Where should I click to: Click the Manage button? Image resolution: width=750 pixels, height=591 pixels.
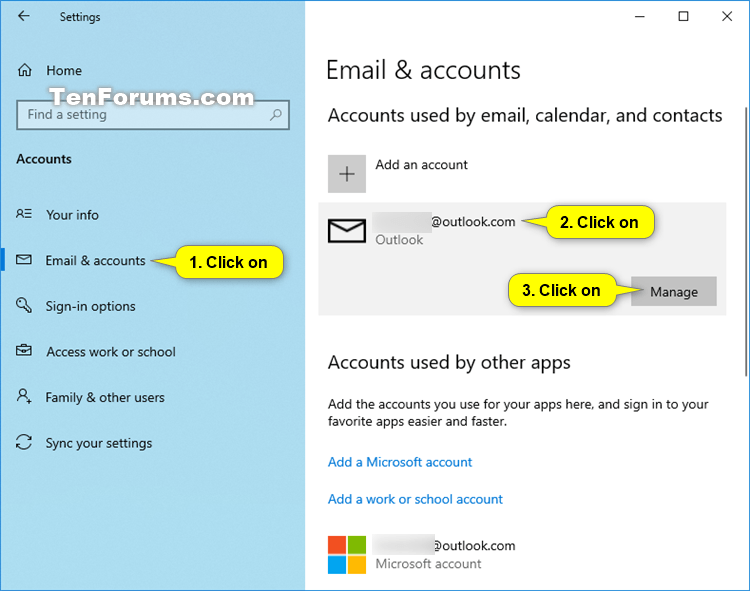[673, 291]
